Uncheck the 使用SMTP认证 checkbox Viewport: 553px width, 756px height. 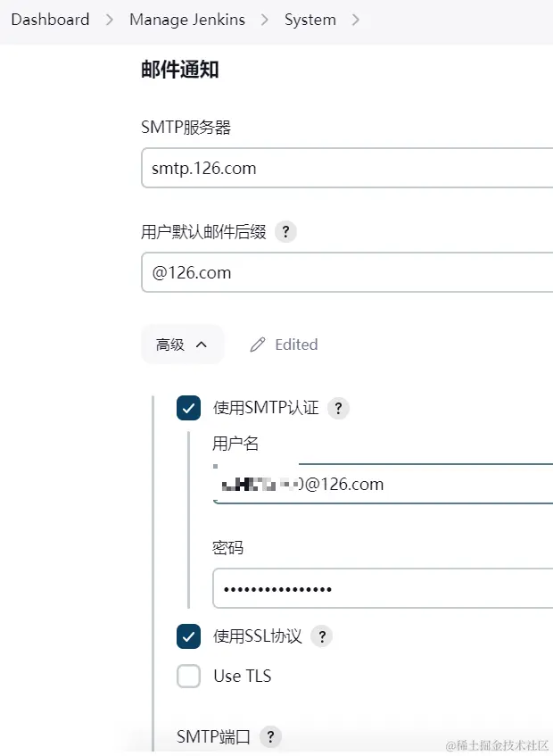189,409
